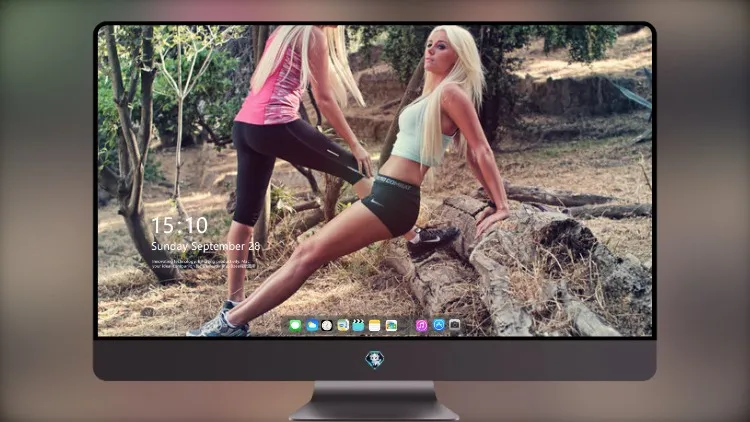Open the Maps icon in dock
The width and height of the screenshot is (750, 422).
coord(342,326)
